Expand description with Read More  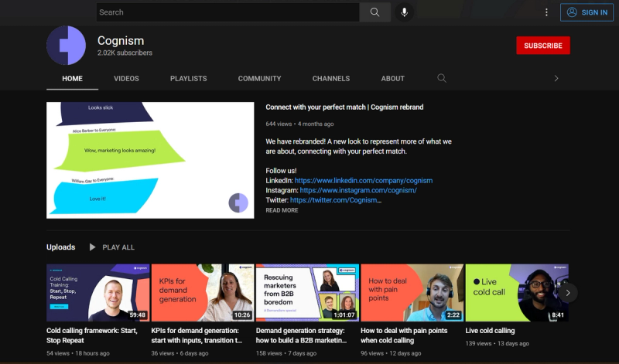tap(282, 210)
